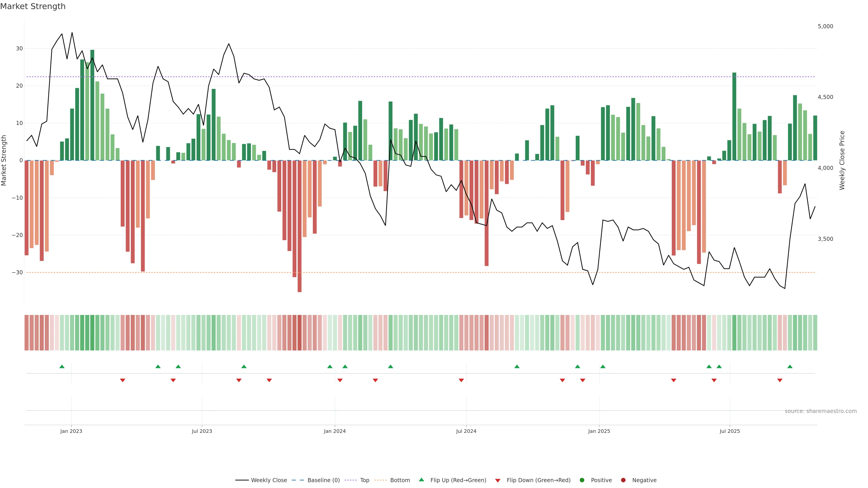The height and width of the screenshot is (488, 868).
Task: Click the first green flip-up marker before Jan 2023
Action: [62, 366]
